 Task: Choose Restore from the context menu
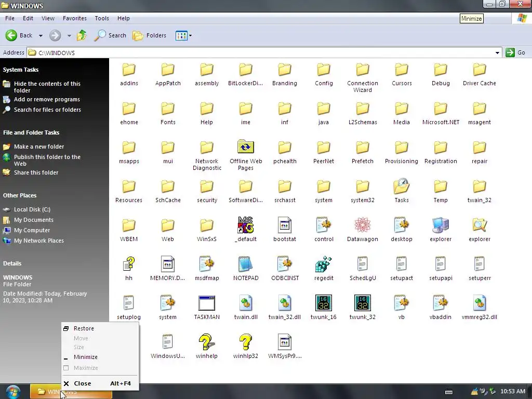(100, 328)
